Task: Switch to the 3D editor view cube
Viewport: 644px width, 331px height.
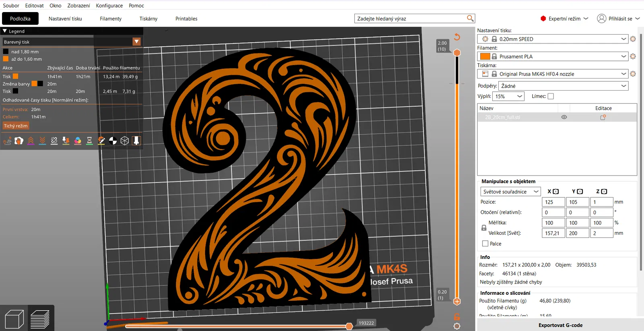Action: click(x=14, y=319)
